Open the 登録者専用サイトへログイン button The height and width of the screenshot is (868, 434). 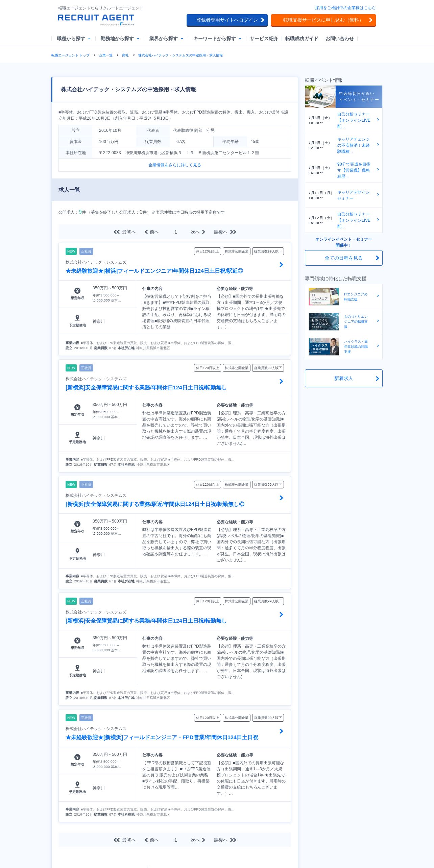(227, 20)
